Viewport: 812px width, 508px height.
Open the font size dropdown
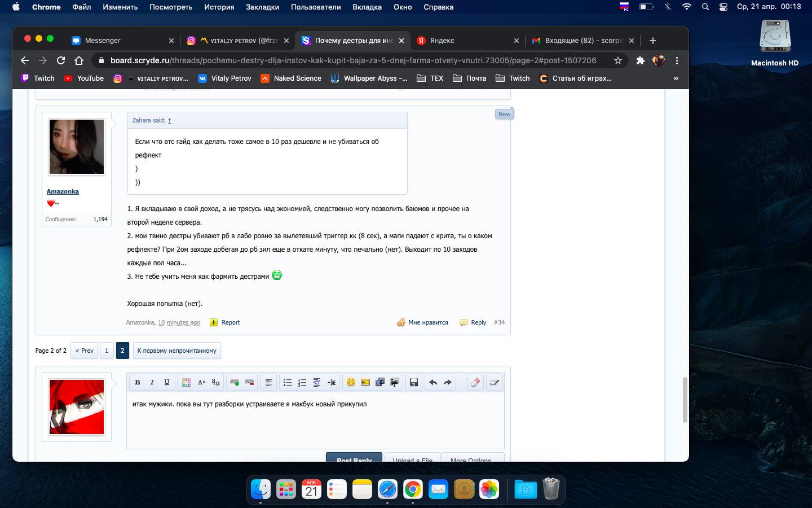201,382
